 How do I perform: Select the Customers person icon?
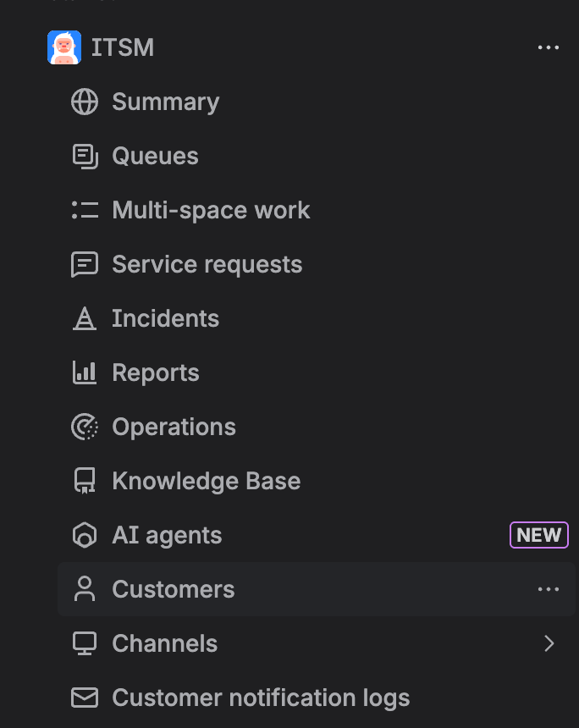pyautogui.click(x=85, y=589)
